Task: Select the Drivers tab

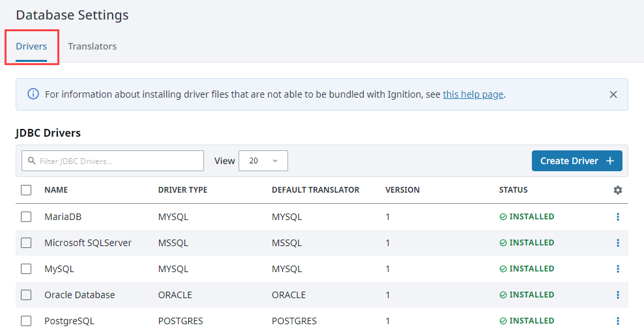Action: coord(31,46)
